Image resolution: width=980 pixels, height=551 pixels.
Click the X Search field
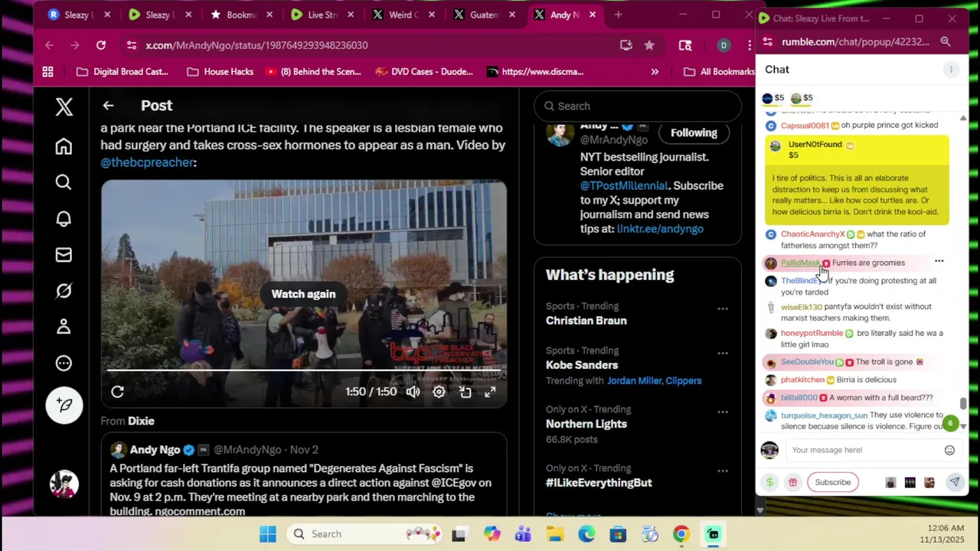pos(637,106)
